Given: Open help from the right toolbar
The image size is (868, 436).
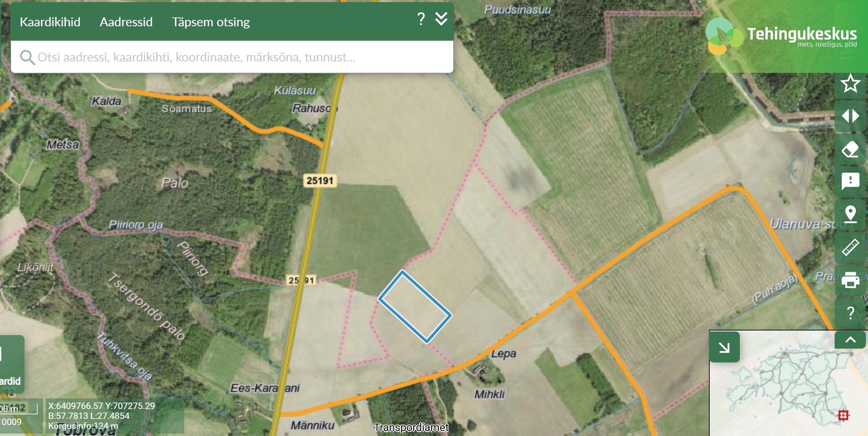Looking at the screenshot, I should point(850,313).
